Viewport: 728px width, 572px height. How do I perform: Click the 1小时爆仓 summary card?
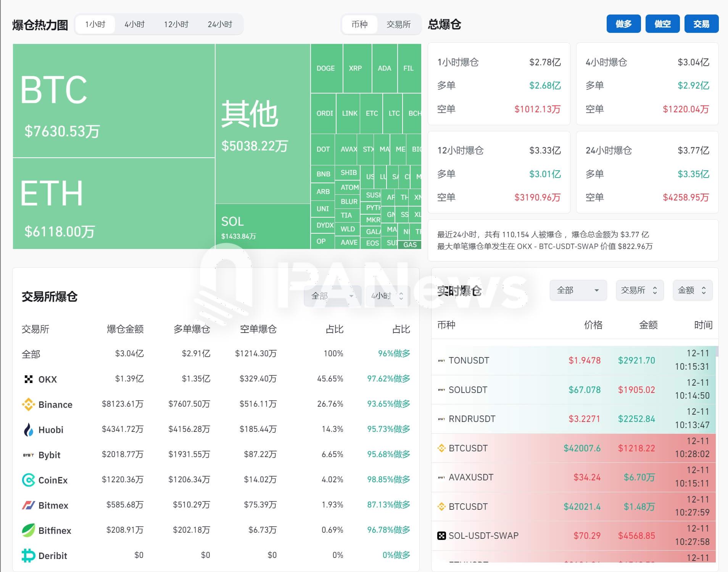[499, 84]
